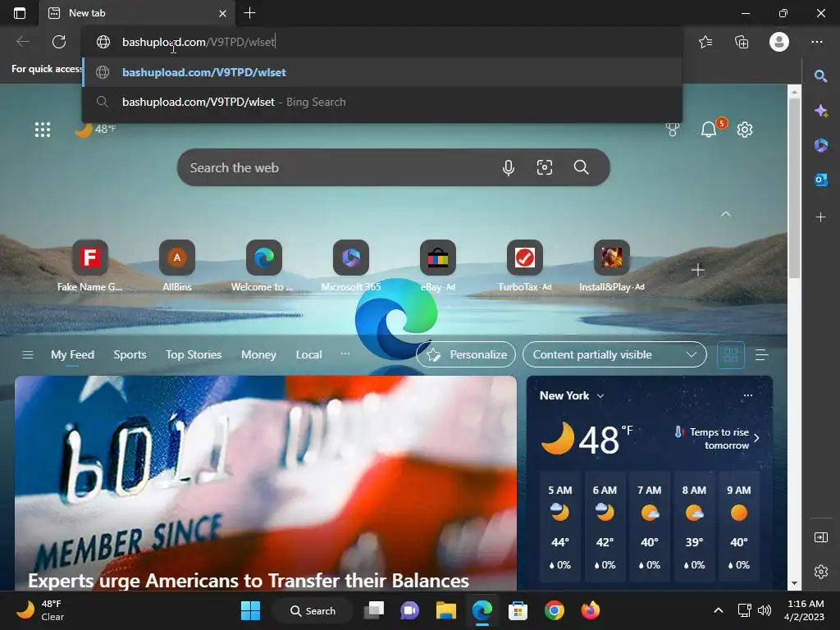Open the AllBins quick link tile
The image size is (840, 630).
coord(177,267)
